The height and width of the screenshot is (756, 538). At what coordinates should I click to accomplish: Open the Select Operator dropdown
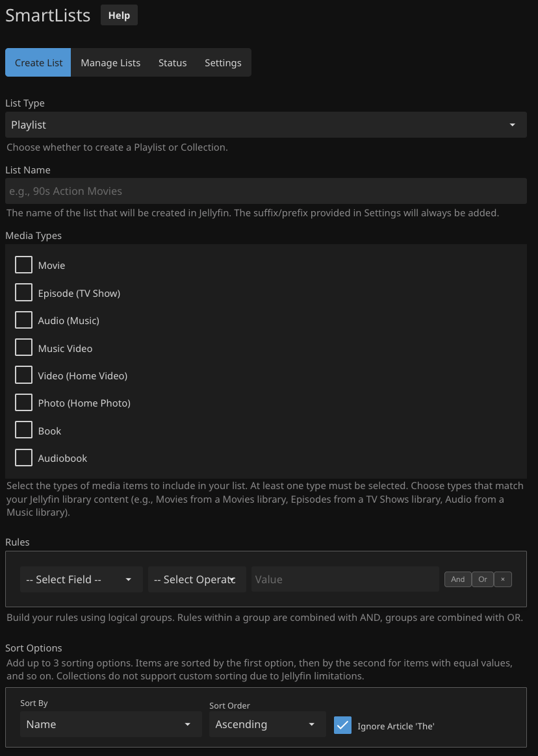coord(197,579)
